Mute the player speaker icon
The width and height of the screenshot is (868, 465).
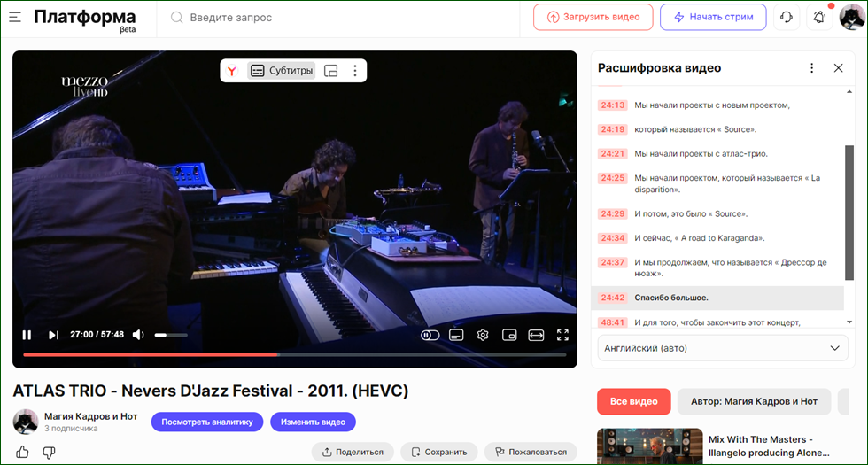coord(138,335)
